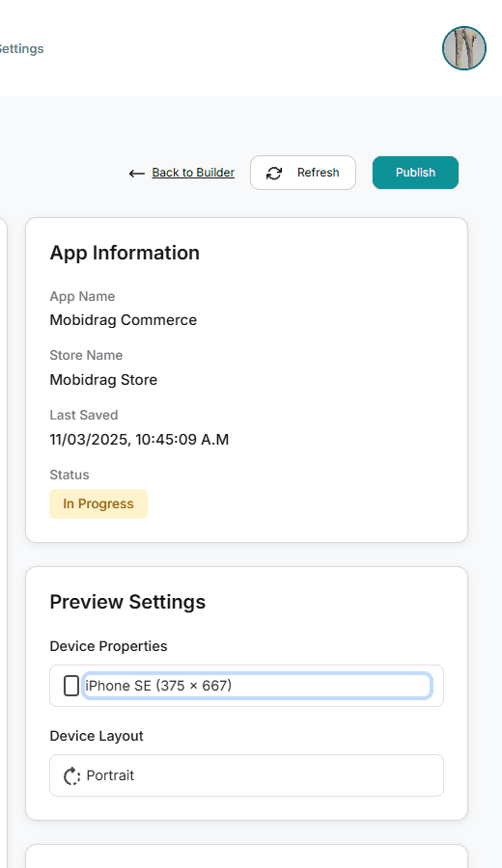Viewport: 502px width, 868px height.
Task: Click the phone device icon in Device Properties
Action: [71, 686]
